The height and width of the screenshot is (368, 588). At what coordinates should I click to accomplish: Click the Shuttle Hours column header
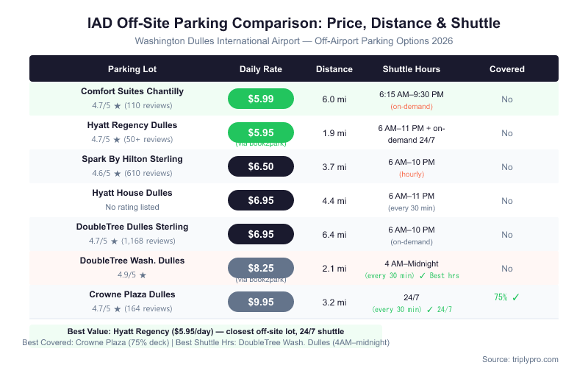point(412,69)
